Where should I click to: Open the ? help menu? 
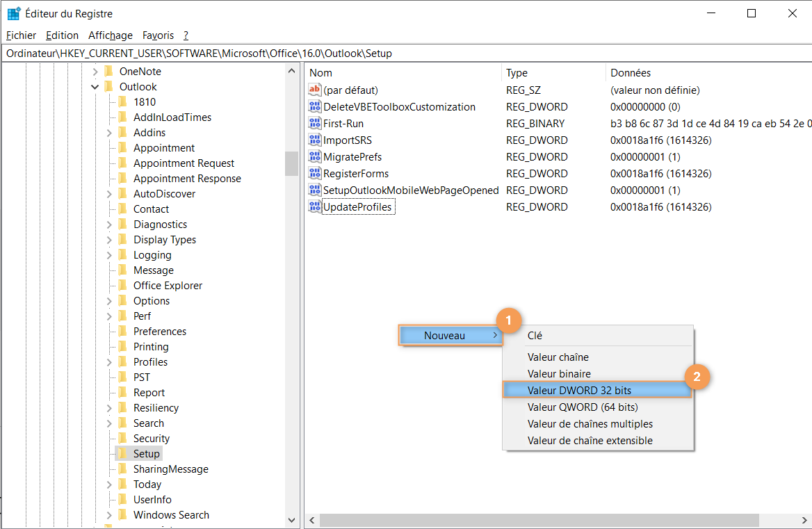pos(186,35)
